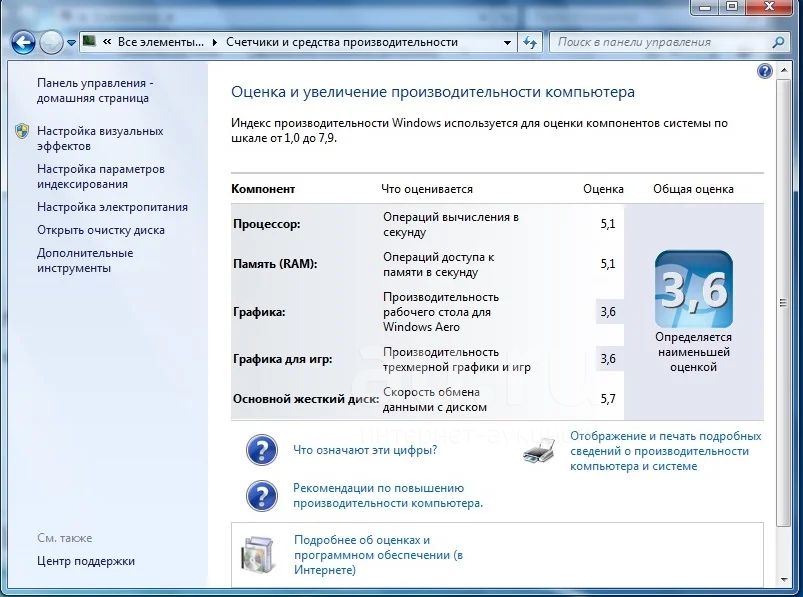Image resolution: width=803 pixels, height=597 pixels.
Task: Open 'Панель управления - домашняя страница' link
Action: [95, 91]
